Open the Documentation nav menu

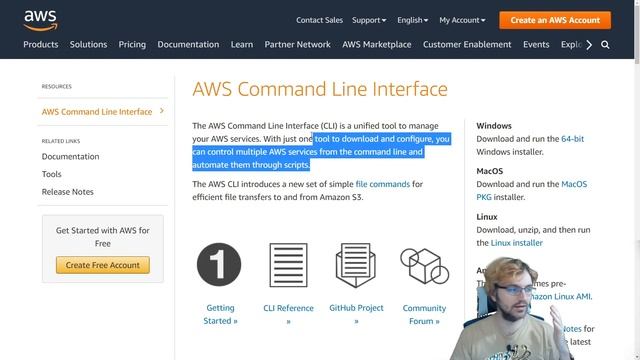pos(188,44)
